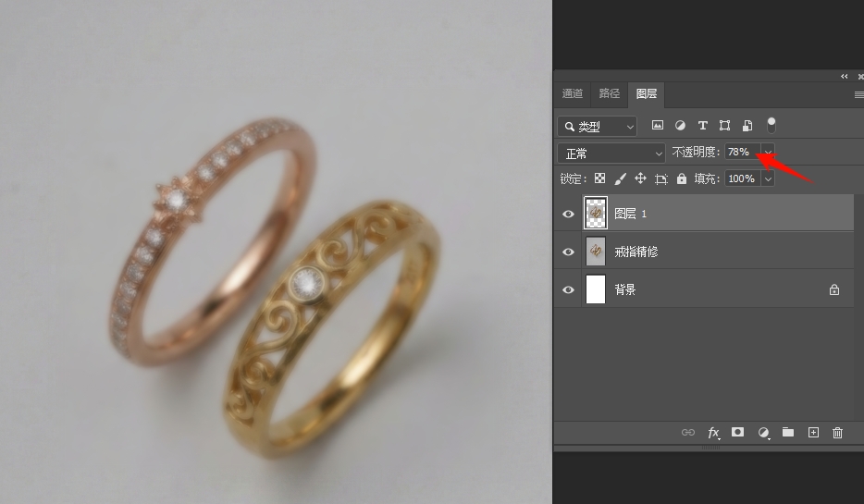Select the 背景 layer thumbnail
Screen dimensions: 864x504
(596, 289)
